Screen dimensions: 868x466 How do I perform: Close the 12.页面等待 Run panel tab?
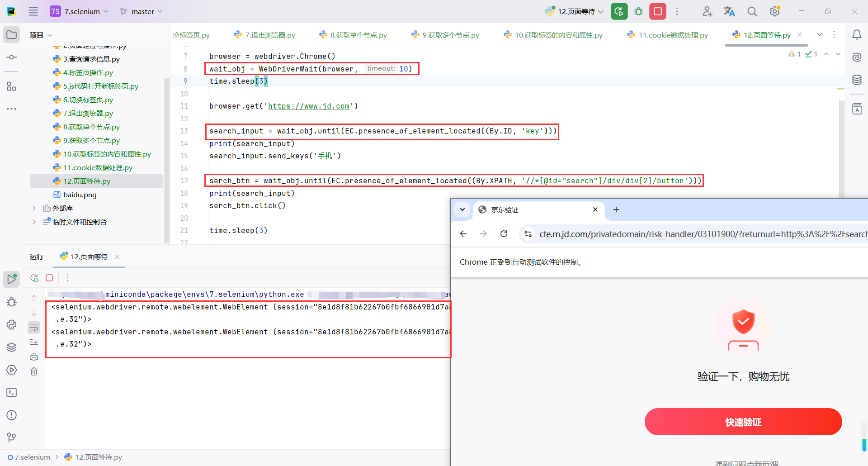click(x=117, y=257)
